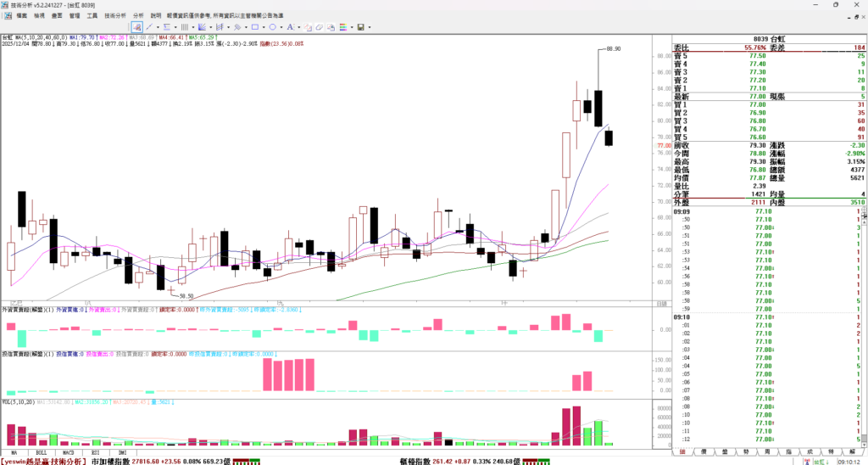Switch to the MACD indicator tab
The width and height of the screenshot is (868, 465).
68,453
